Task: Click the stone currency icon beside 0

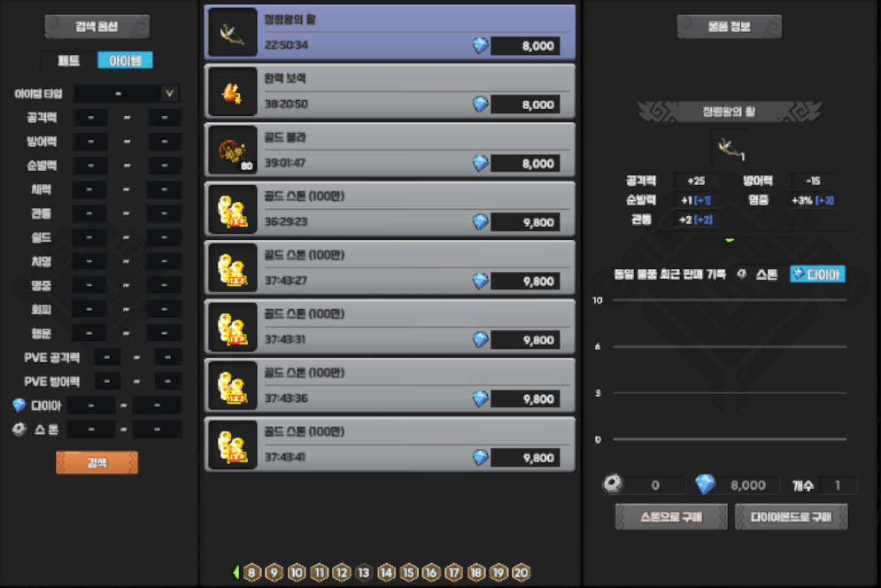Action: (611, 484)
